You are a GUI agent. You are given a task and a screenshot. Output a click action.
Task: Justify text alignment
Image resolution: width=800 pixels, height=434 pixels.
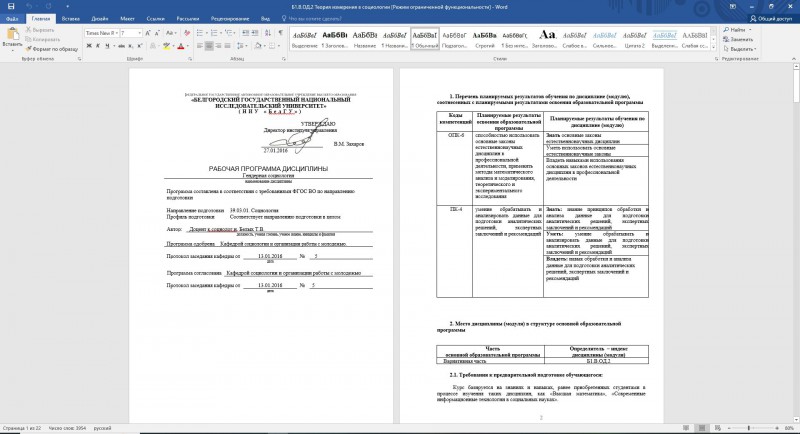pyautogui.click(x=227, y=46)
